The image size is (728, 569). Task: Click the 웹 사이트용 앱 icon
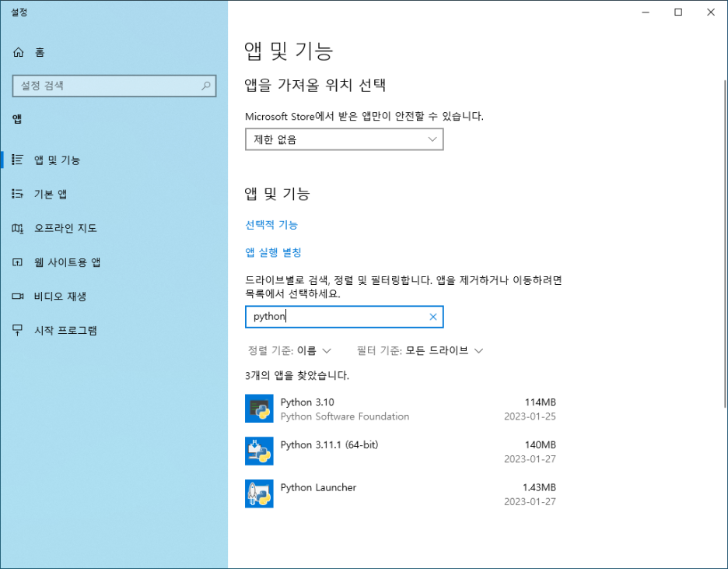tap(18, 262)
